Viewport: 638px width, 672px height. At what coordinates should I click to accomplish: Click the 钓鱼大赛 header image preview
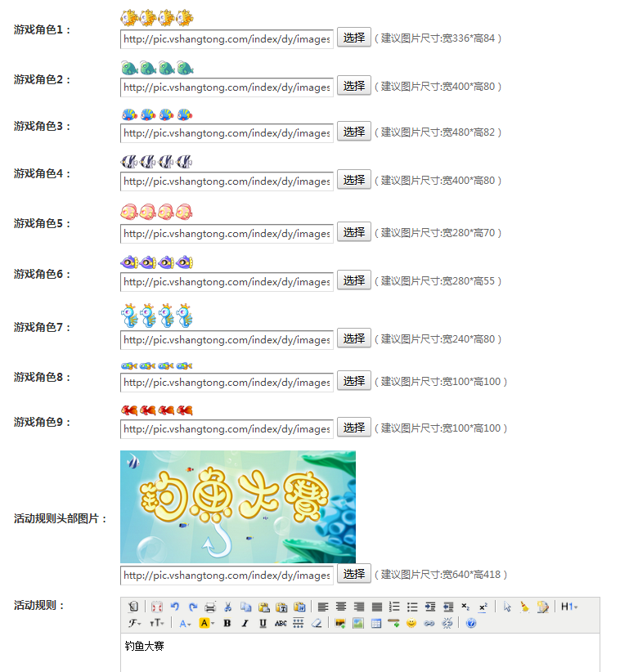point(238,507)
